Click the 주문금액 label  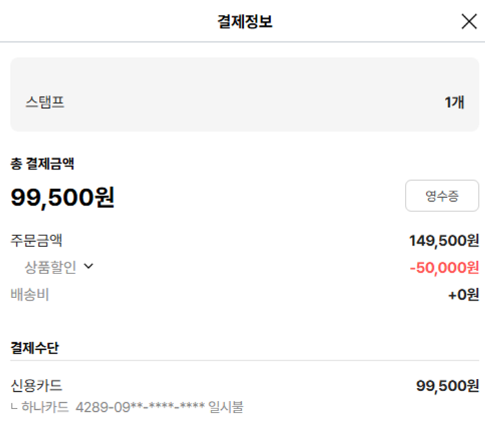[x=36, y=240]
